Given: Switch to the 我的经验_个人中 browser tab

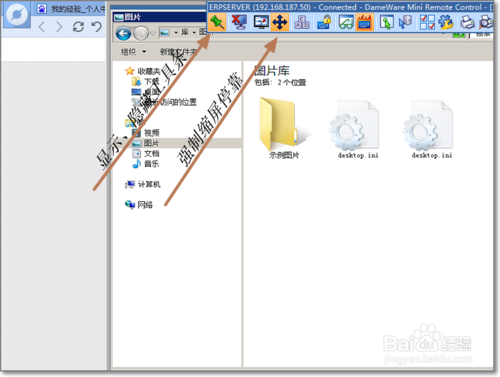Looking at the screenshot, I should point(71,9).
